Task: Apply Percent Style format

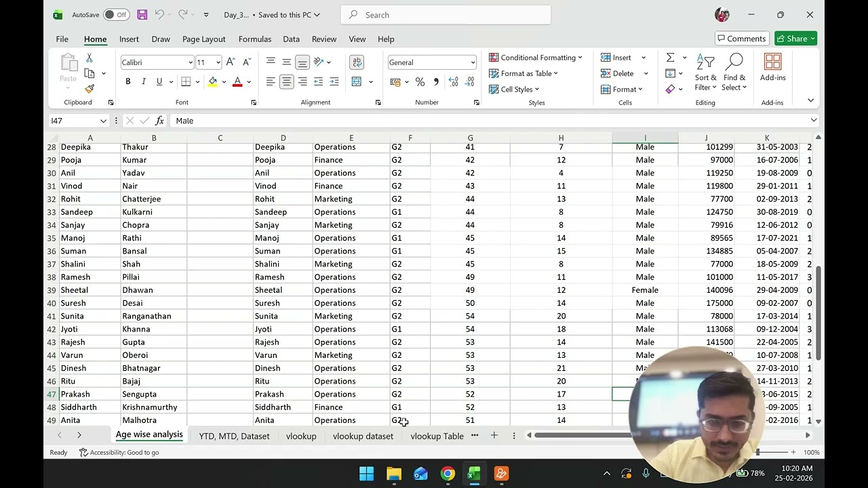Action: coord(420,82)
